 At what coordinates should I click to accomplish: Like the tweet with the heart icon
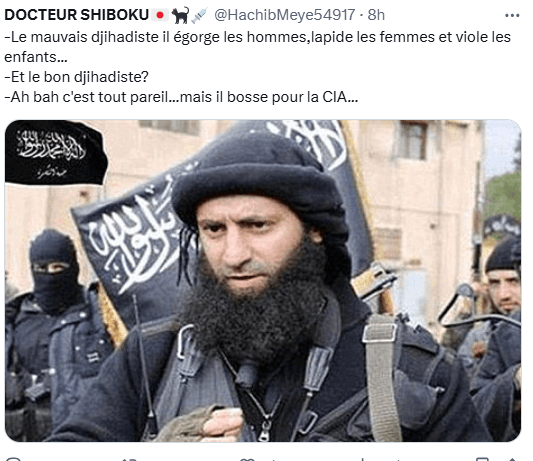pos(247,460)
